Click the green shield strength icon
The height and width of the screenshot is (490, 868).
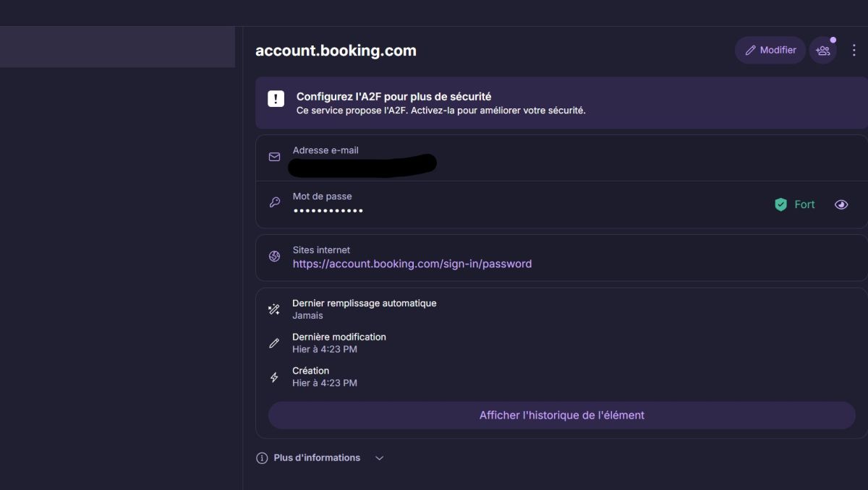click(780, 205)
